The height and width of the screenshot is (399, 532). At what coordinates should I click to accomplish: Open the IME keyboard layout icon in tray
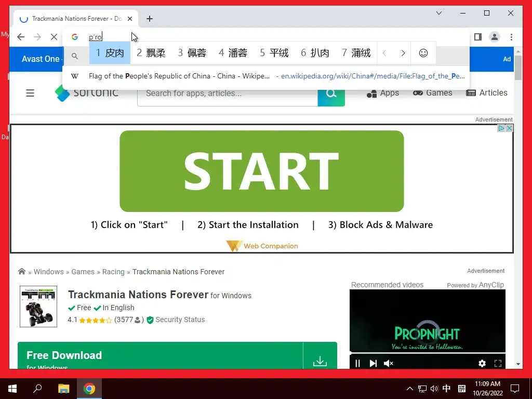coord(461,389)
